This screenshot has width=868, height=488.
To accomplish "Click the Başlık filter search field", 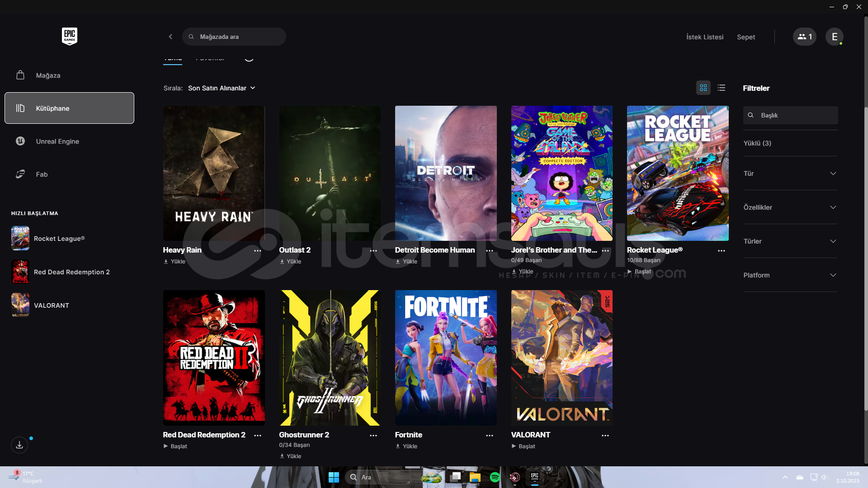I will pos(796,115).
